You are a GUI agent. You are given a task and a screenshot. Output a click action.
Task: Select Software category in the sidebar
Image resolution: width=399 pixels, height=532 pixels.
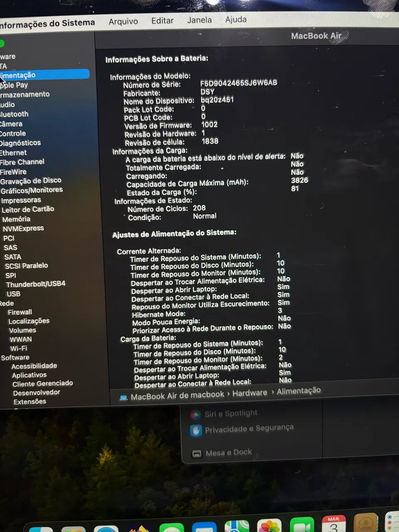coord(15,357)
